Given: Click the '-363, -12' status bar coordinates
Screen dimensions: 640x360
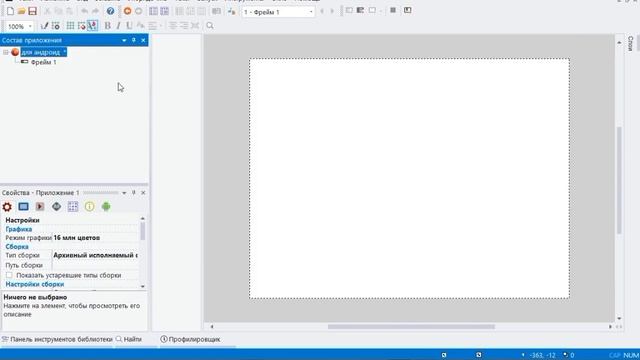Looking at the screenshot, I should [x=543, y=355].
